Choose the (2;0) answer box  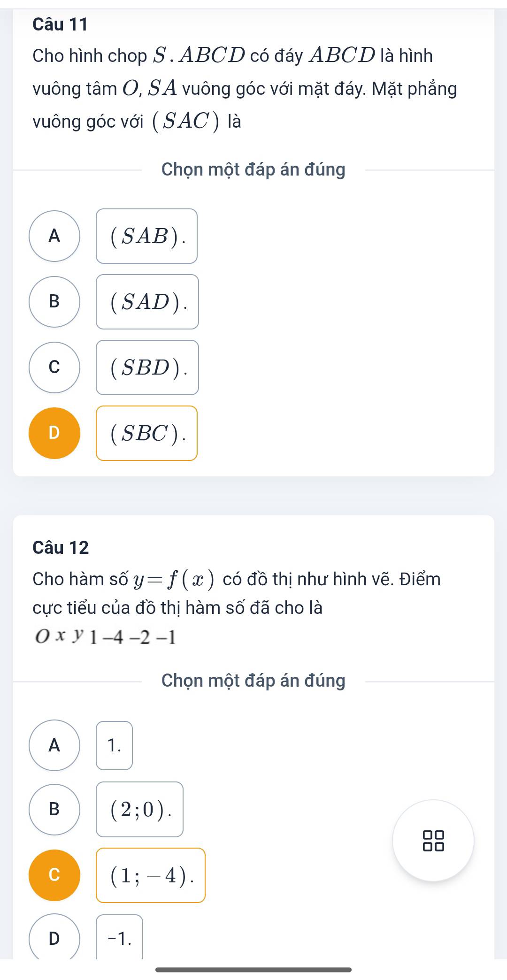pos(140,810)
